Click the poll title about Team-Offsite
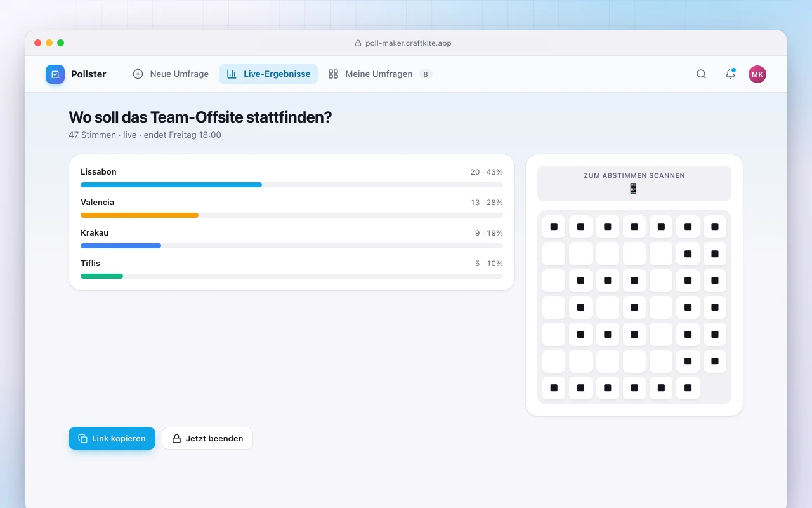Image resolution: width=812 pixels, height=508 pixels. tap(200, 117)
